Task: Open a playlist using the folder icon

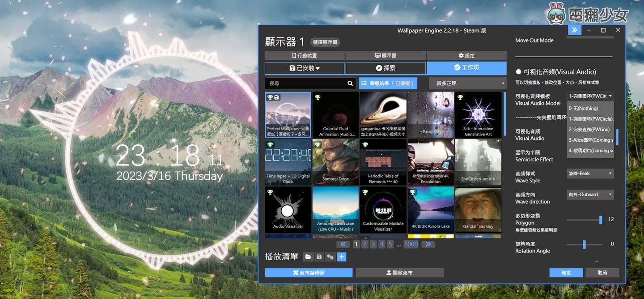Action: (309, 257)
